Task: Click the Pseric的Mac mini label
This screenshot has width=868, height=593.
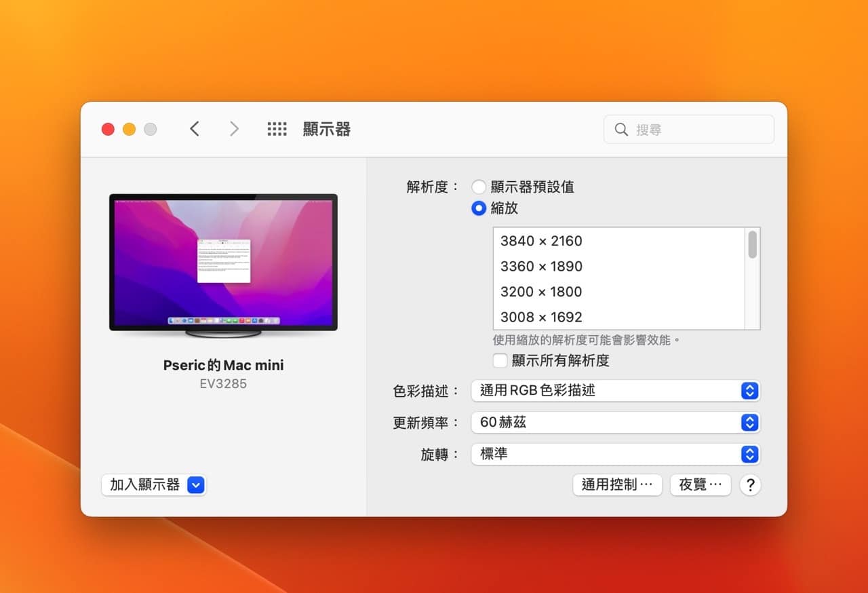Action: 223,365
